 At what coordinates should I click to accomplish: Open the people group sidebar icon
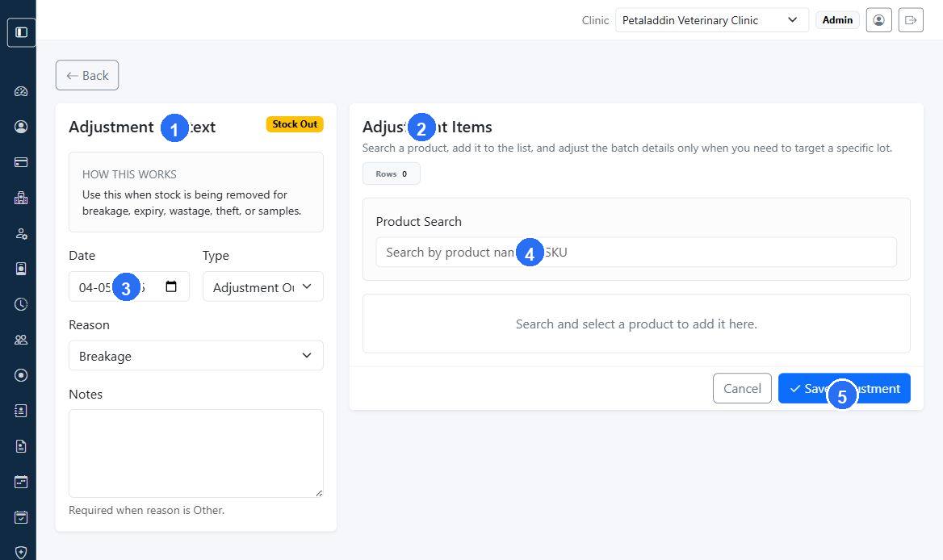tap(21, 340)
